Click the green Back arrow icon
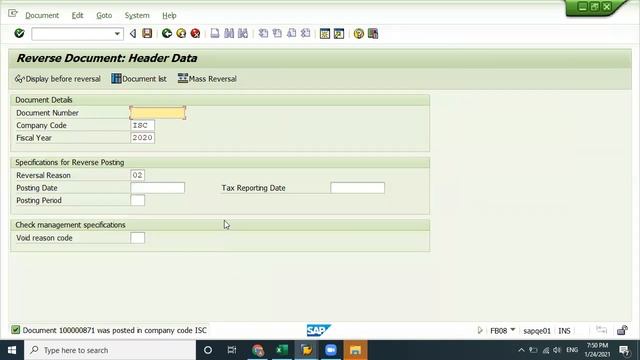Viewport: 640px width, 360px height. pyautogui.click(x=167, y=33)
